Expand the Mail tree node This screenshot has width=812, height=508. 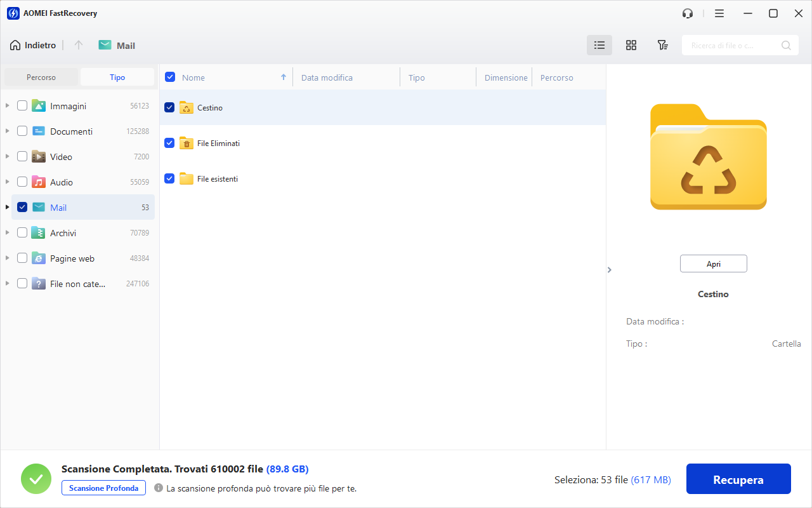tap(7, 207)
